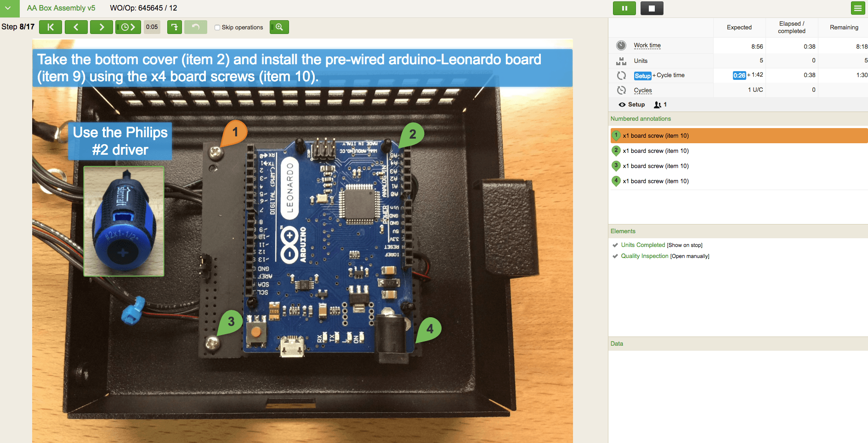Jump to the first step
The height and width of the screenshot is (443, 868).
click(51, 27)
